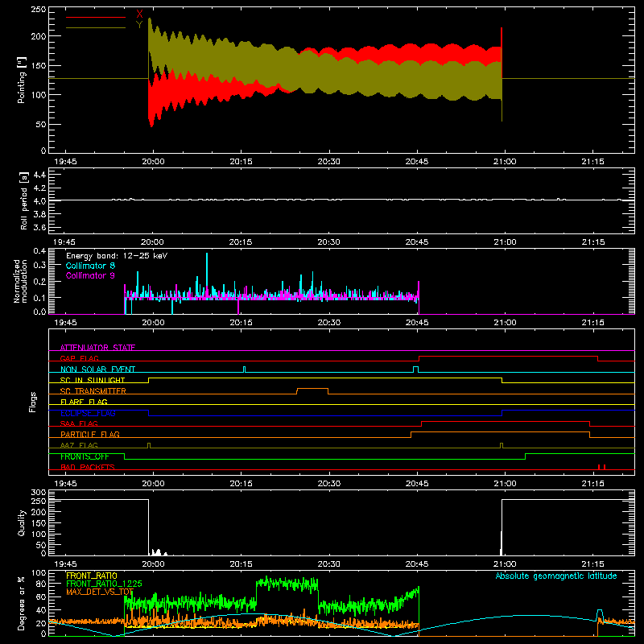Image resolution: width=644 pixels, height=644 pixels.
Task: Click the red X legend label
Action: click(139, 14)
